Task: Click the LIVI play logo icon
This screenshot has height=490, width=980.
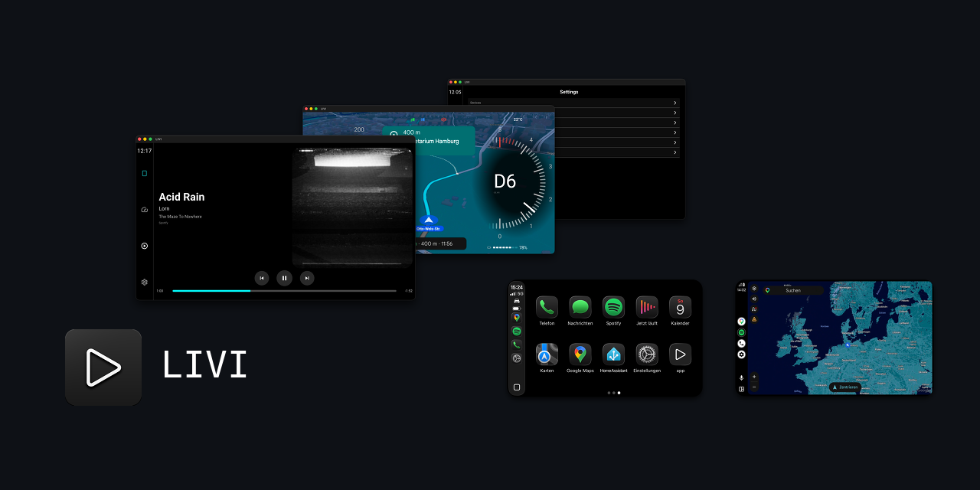Action: [103, 367]
